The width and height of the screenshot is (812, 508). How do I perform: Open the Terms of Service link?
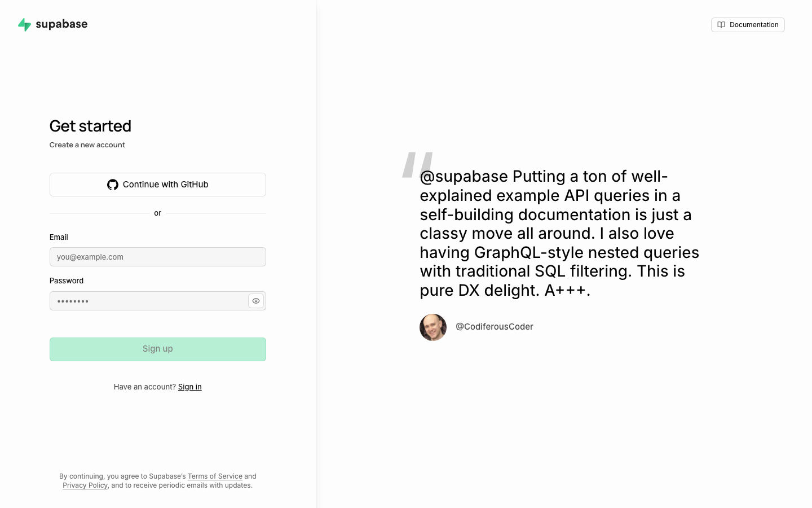215,476
